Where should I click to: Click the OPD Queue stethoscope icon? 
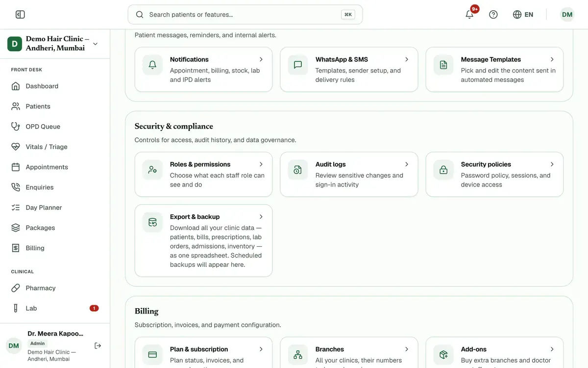point(16,127)
